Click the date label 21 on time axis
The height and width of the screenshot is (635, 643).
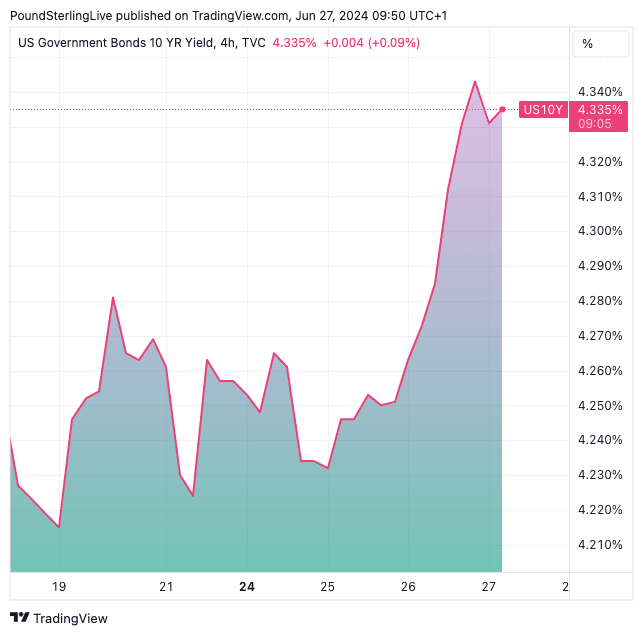(x=166, y=587)
